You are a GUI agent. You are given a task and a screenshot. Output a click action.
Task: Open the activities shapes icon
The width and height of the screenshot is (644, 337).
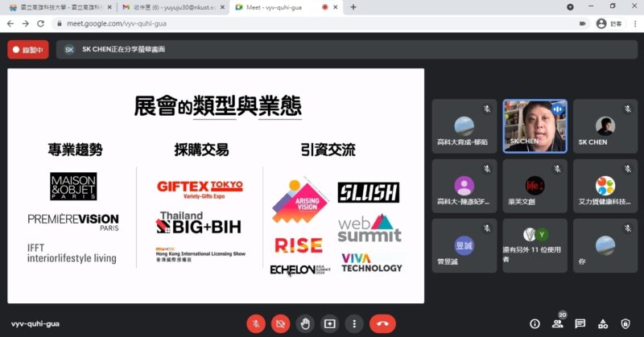(x=603, y=324)
